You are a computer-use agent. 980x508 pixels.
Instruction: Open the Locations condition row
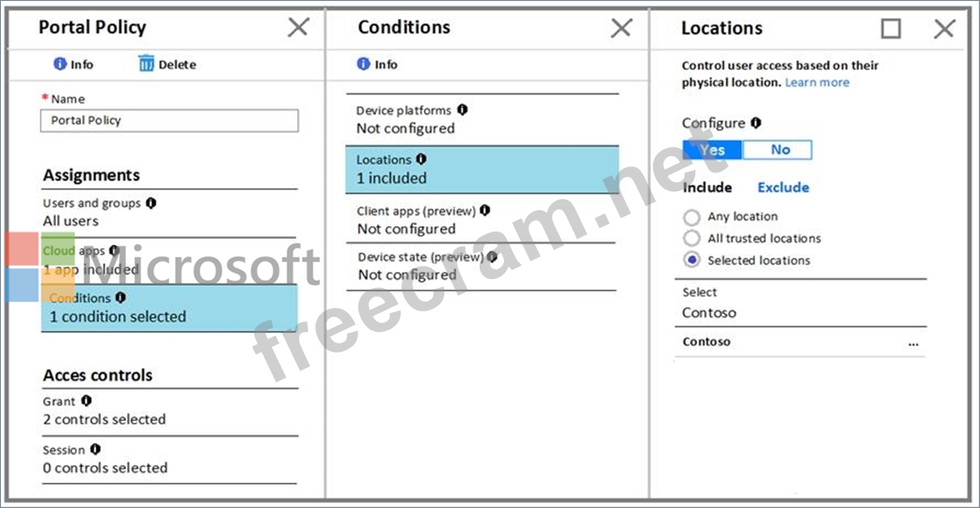481,169
